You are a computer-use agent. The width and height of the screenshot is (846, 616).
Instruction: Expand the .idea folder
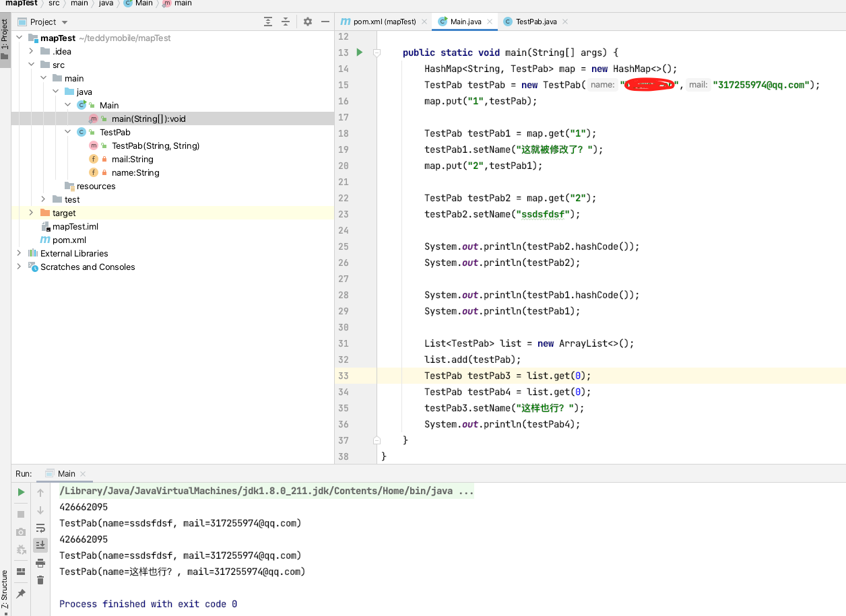coord(32,51)
